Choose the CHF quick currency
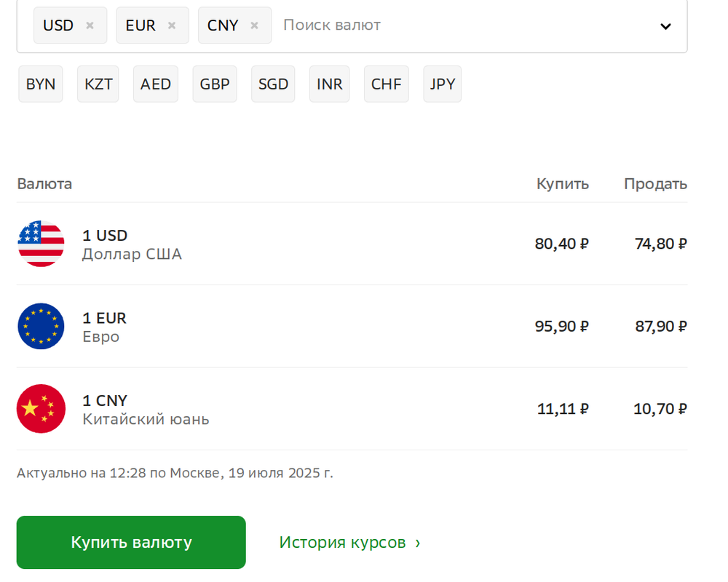 (x=387, y=84)
